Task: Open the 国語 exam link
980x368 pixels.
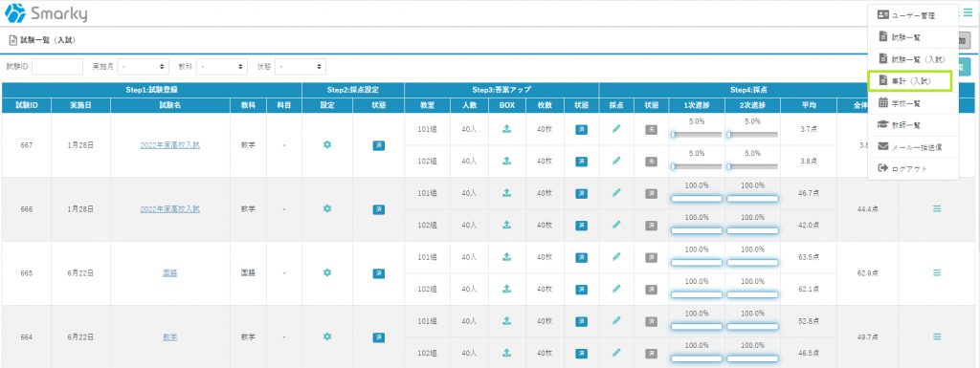Action: pos(170,272)
